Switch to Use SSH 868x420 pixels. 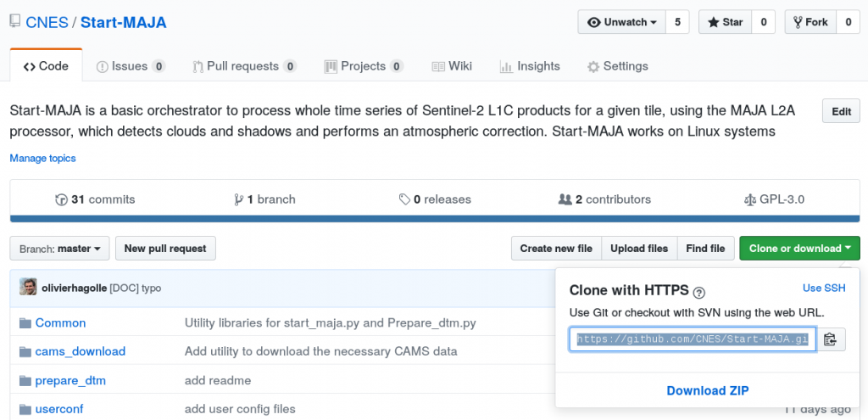tap(824, 288)
